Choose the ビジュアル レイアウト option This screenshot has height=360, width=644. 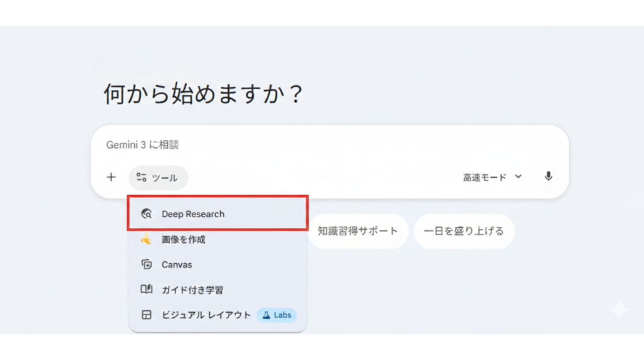(206, 315)
